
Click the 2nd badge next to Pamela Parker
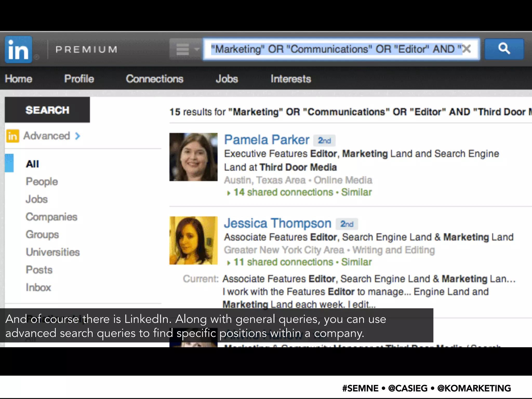point(324,141)
